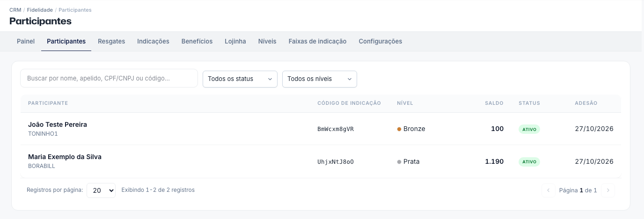The height and width of the screenshot is (219, 644).
Task: Go to the Níveis tab
Action: coord(267,41)
